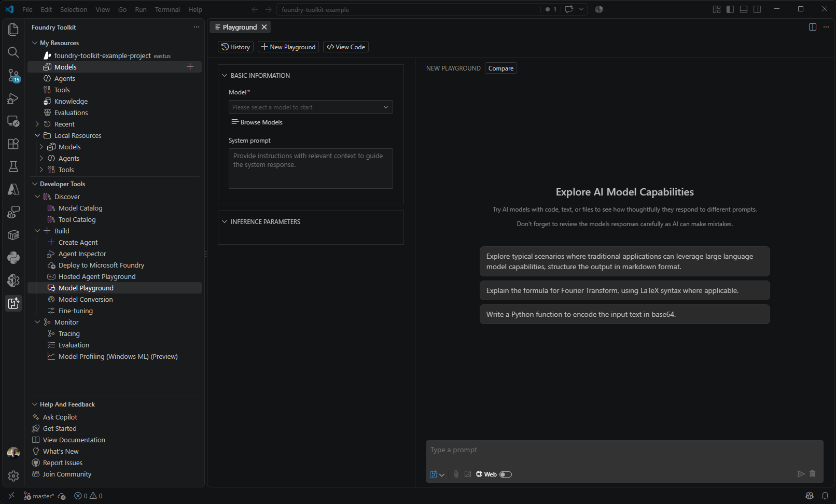Toggle the primary side bar layout button
The image size is (836, 504).
(730, 9)
